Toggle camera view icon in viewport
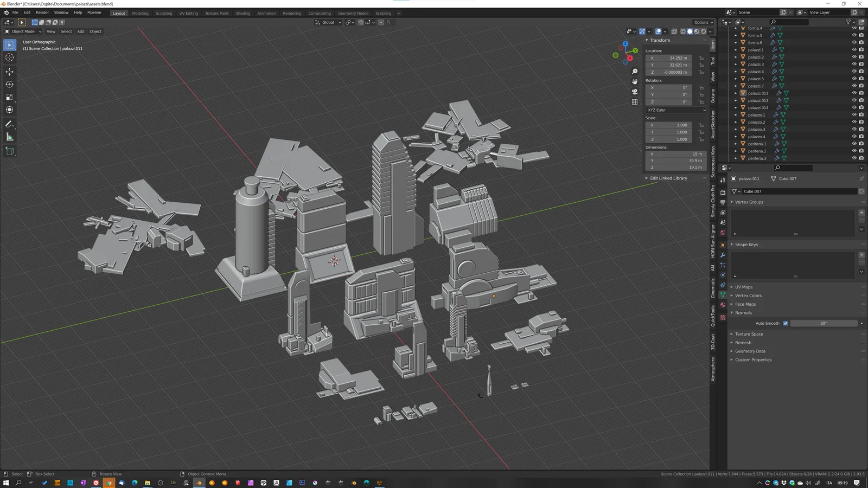The height and width of the screenshot is (488, 868). (635, 92)
